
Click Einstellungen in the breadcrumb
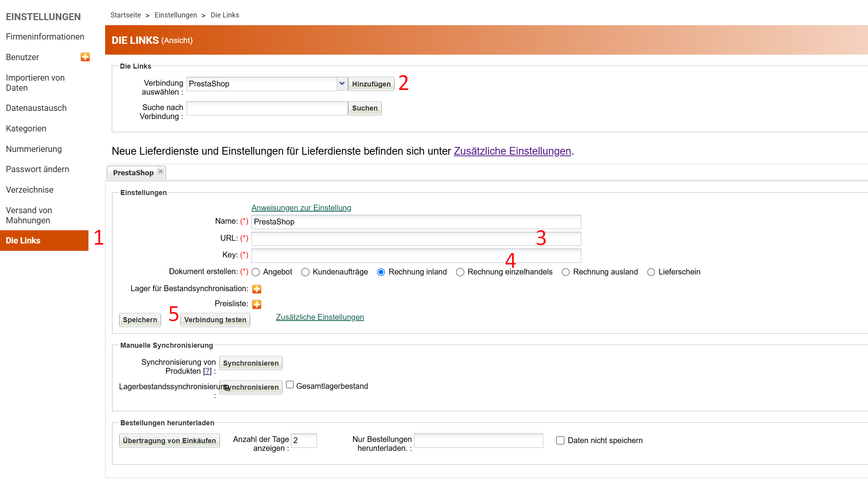click(x=175, y=15)
